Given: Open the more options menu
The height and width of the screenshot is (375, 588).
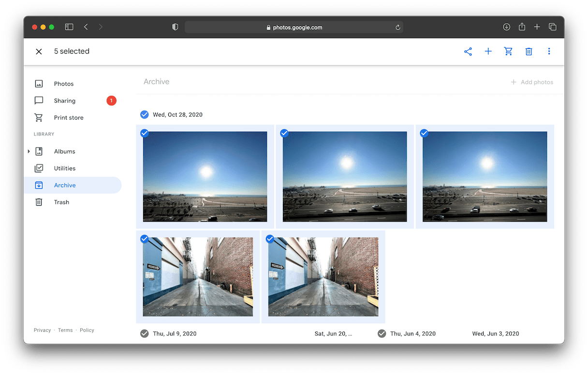Looking at the screenshot, I should tap(549, 51).
